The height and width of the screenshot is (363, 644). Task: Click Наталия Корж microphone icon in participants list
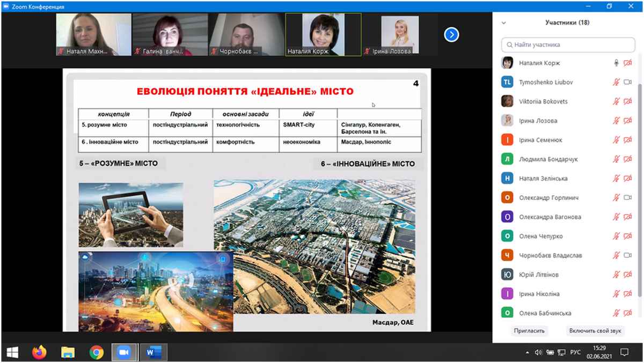pyautogui.click(x=616, y=63)
